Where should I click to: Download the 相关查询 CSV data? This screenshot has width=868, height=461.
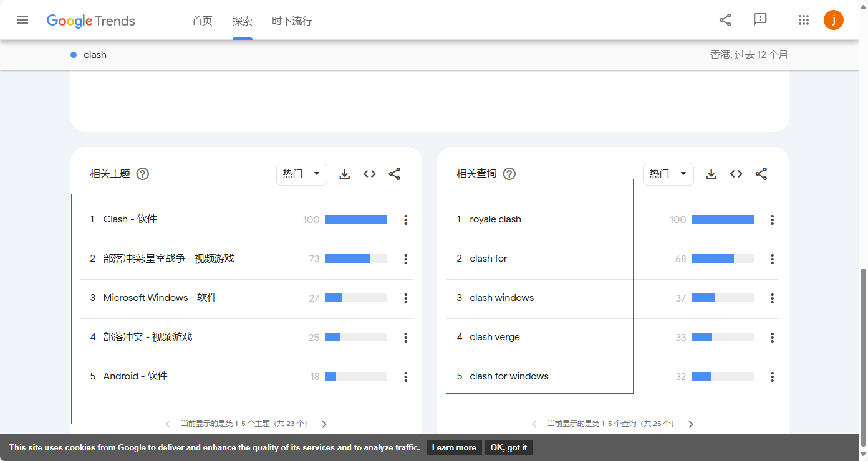point(711,174)
